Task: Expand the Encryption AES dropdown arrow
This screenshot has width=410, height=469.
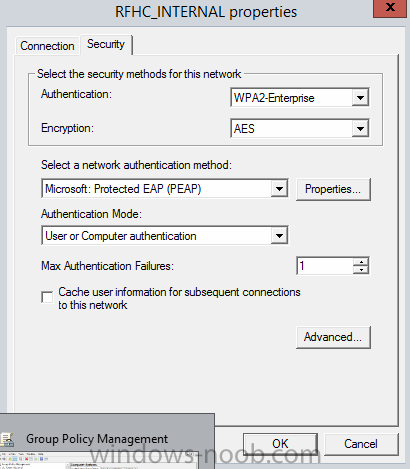Action: [360, 128]
